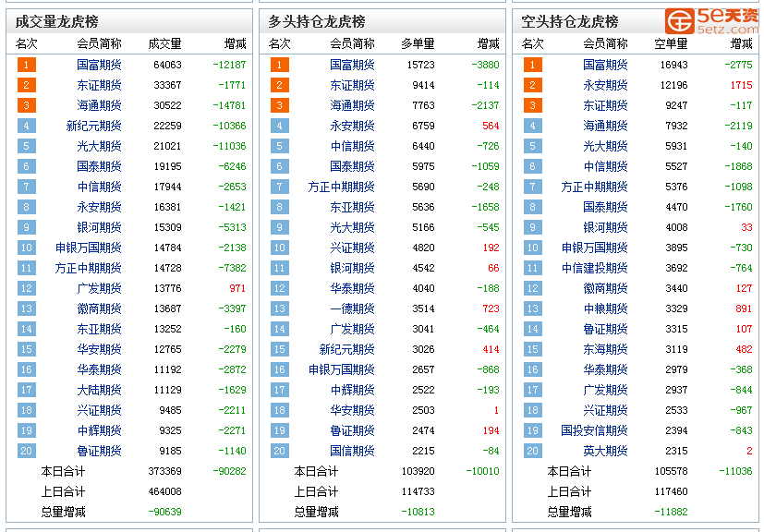The height and width of the screenshot is (532, 764).
Task: Open 大陆期货 in the 成交量龙虎榜 table
Action: point(99,390)
